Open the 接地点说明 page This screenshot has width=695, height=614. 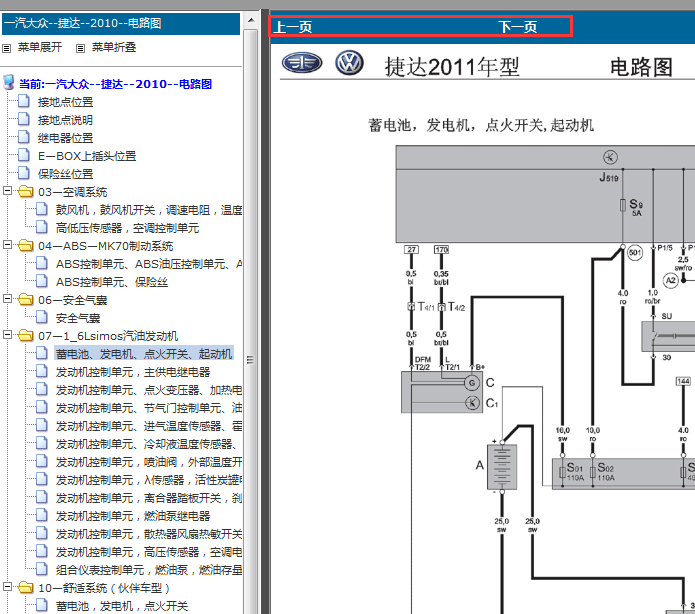[x=65, y=120]
